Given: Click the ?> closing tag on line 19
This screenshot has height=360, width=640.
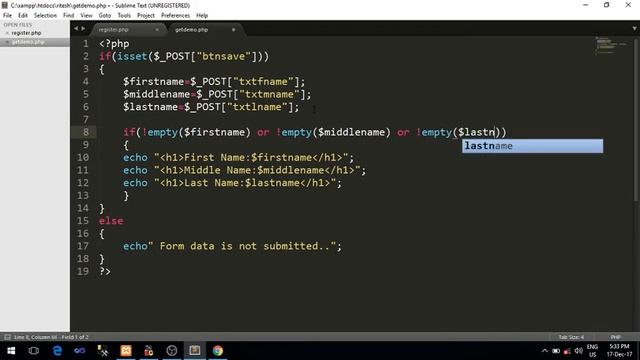Looking at the screenshot, I should 105,271.
